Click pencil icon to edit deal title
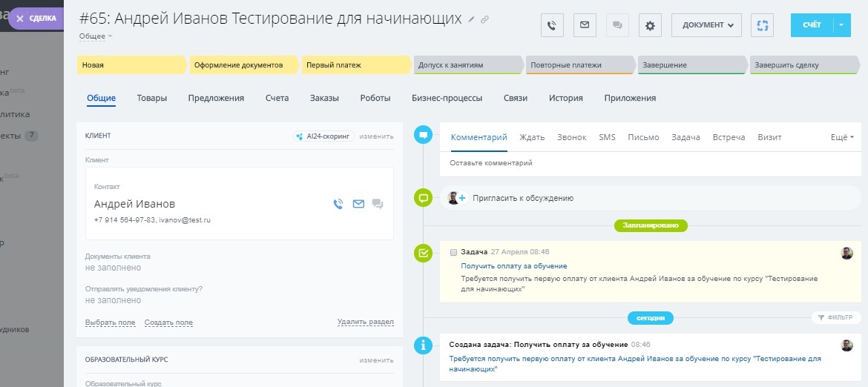Screen dimensions: 868x387 coord(471,19)
